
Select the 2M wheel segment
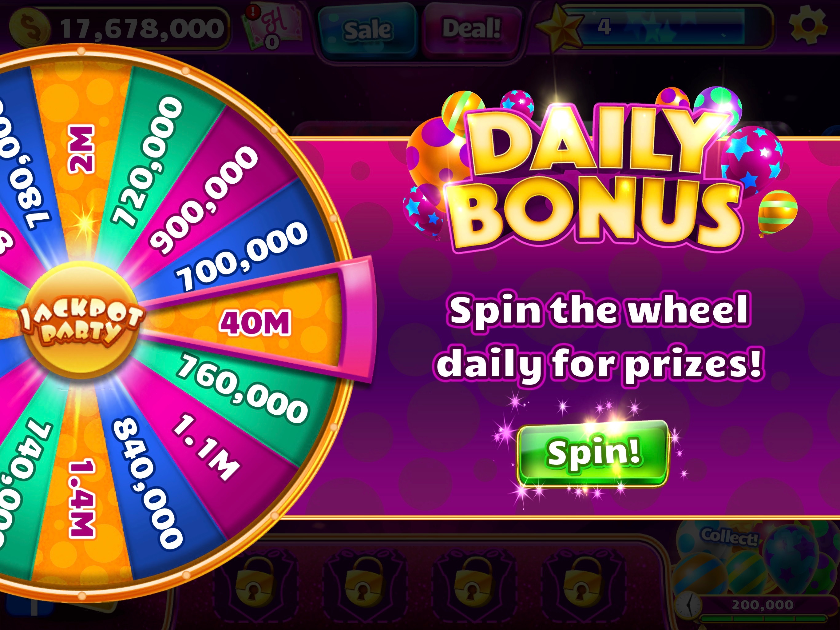[80, 149]
